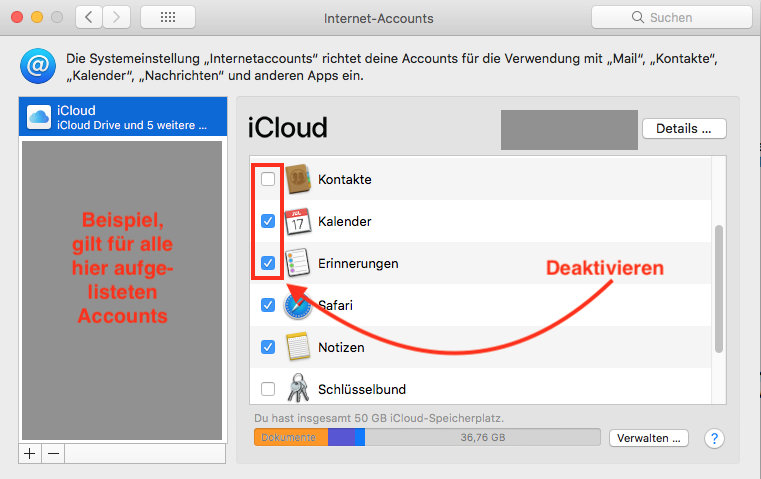
Task: Open the iCloud Details button
Action: pyautogui.click(x=684, y=129)
